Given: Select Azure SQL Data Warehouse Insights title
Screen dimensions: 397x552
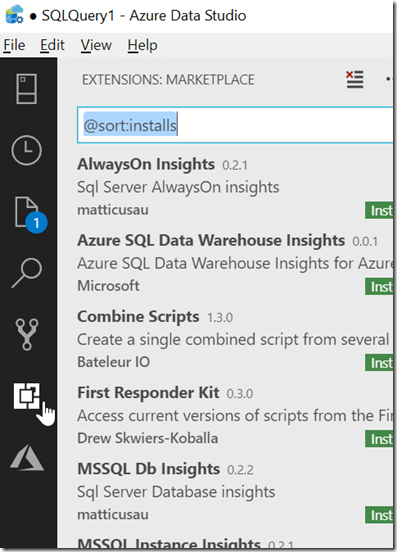Looking at the screenshot, I should coord(211,240).
